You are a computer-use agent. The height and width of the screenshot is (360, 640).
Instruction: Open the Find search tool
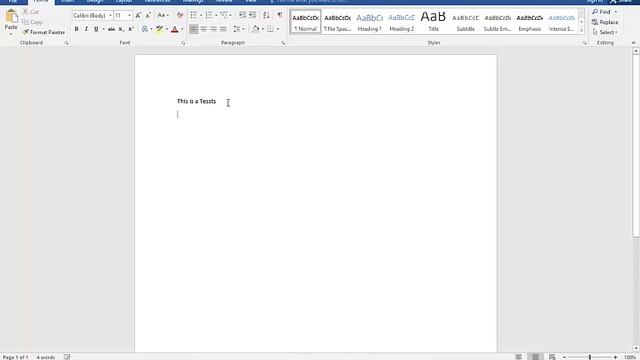(602, 12)
